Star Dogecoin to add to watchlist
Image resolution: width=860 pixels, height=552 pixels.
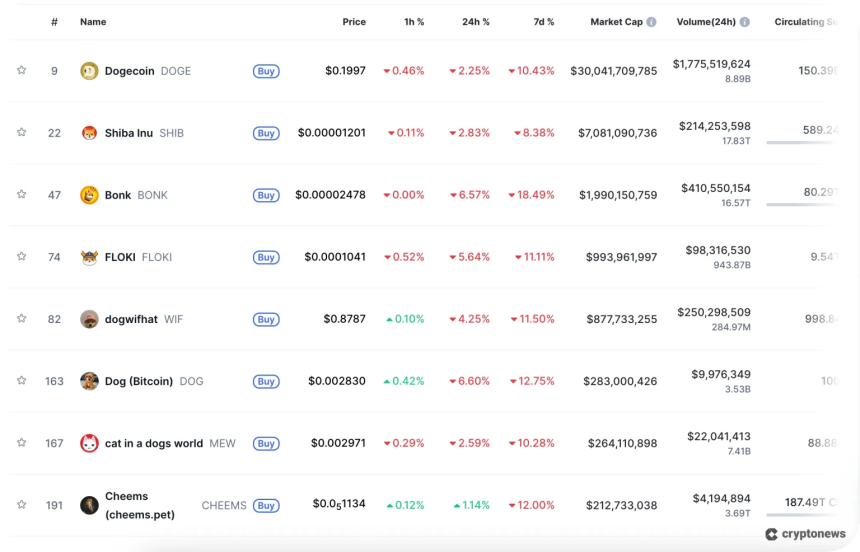pos(21,71)
